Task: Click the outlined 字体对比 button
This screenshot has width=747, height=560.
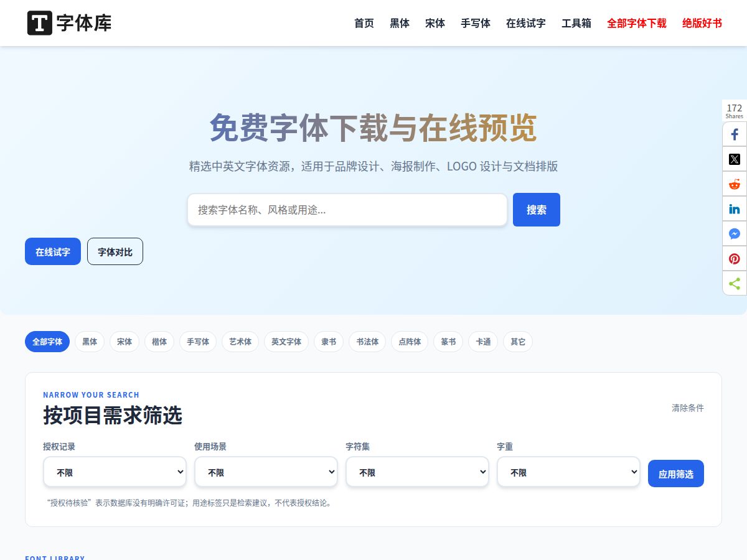Action: pyautogui.click(x=115, y=251)
